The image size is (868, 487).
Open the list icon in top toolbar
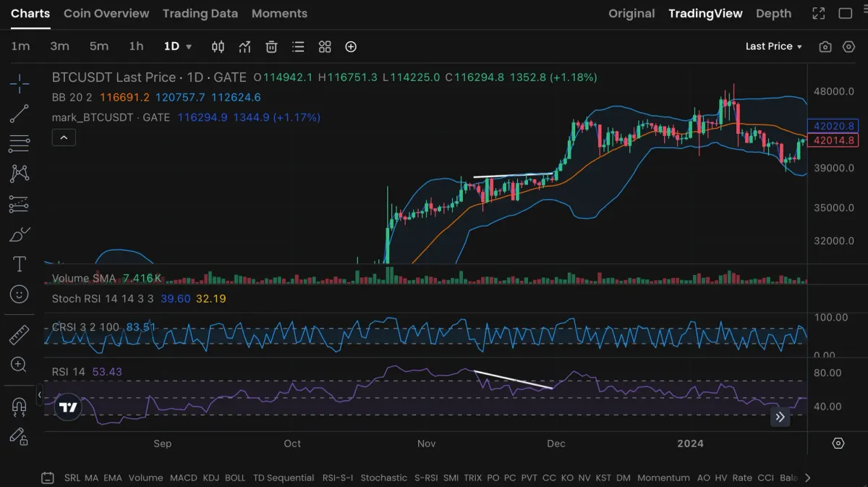point(298,46)
